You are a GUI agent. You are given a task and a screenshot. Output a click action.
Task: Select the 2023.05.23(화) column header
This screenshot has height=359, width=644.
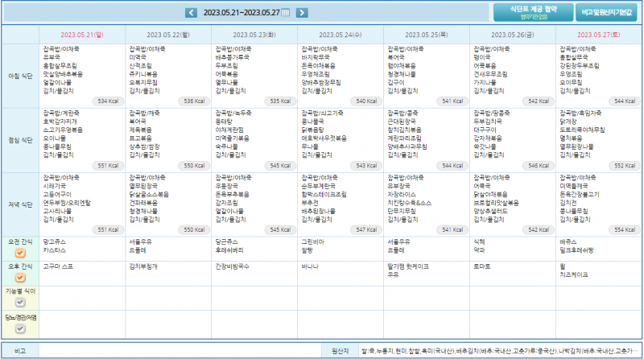254,35
